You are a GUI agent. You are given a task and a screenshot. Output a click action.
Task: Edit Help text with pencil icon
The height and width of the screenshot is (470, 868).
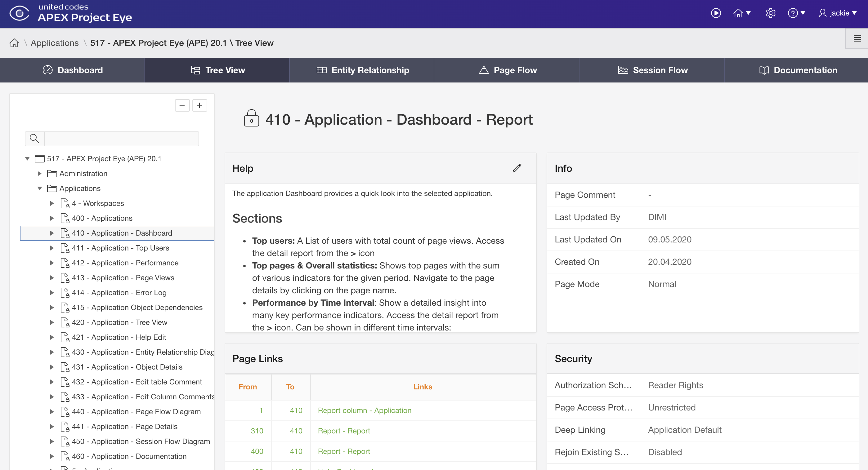[517, 168]
